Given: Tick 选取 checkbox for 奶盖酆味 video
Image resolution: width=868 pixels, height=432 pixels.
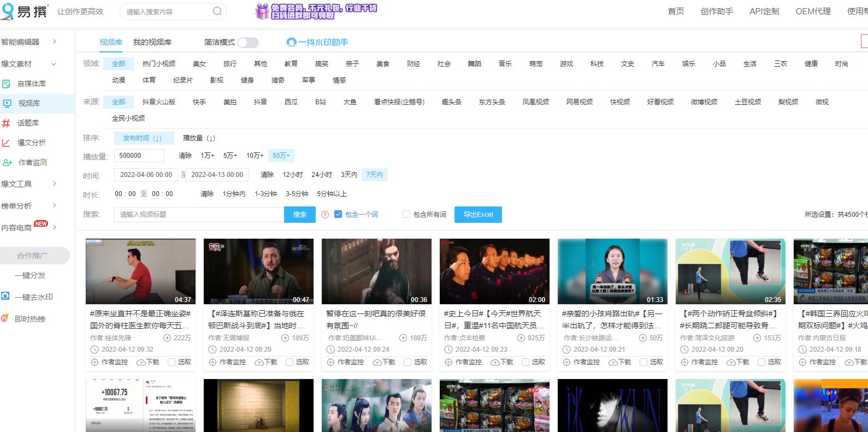Looking at the screenshot, I should 408,362.
